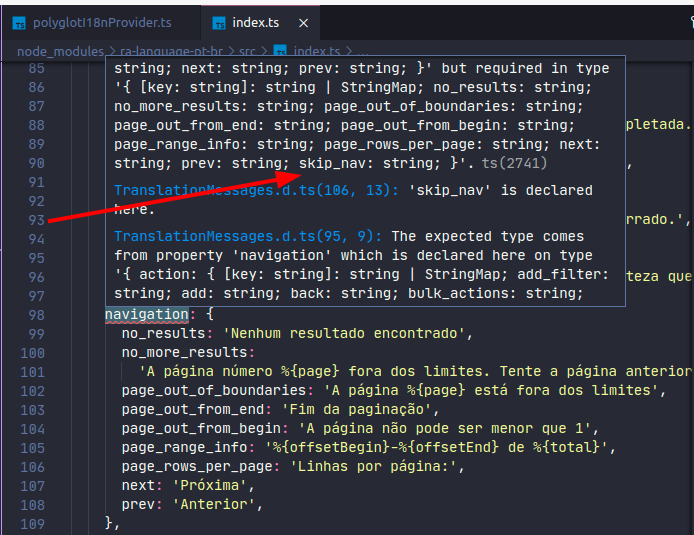Click 'Próxima' string value

pos(209,485)
